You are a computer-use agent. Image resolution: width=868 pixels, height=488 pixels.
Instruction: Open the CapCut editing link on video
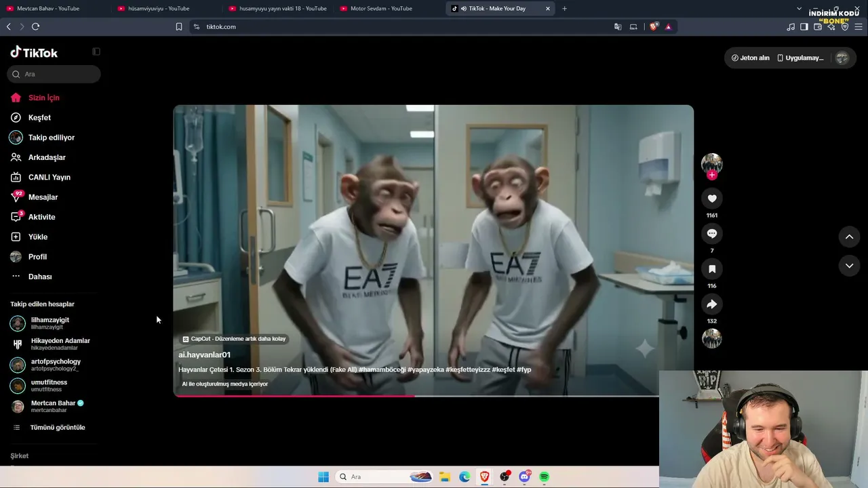click(235, 339)
